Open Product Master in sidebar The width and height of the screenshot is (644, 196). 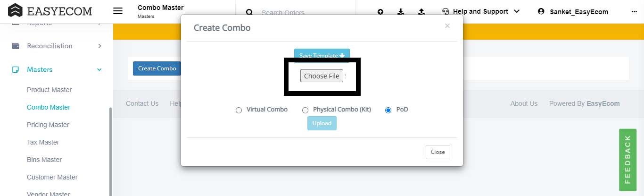pyautogui.click(x=50, y=90)
